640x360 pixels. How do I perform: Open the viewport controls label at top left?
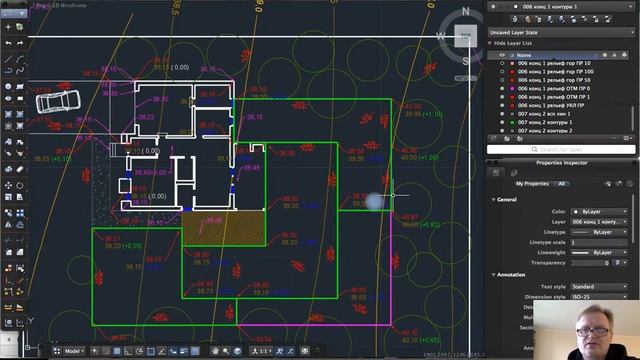(60, 6)
